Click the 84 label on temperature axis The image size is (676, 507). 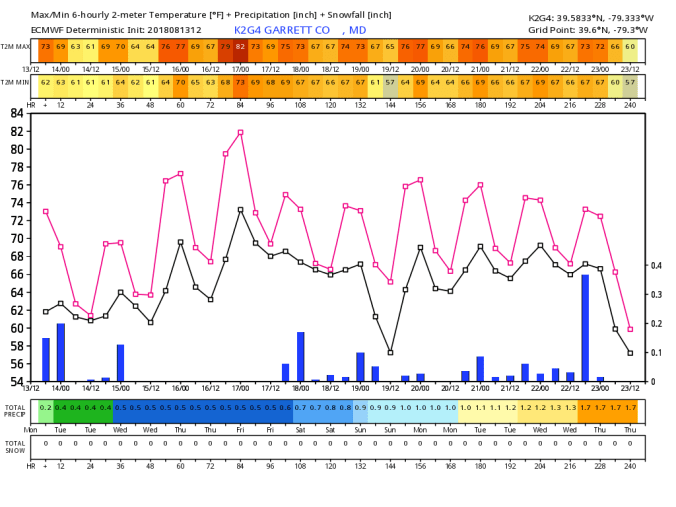click(x=17, y=114)
